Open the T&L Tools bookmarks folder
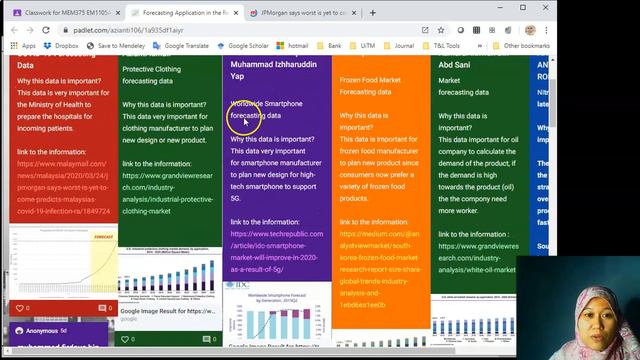 pyautogui.click(x=441, y=46)
